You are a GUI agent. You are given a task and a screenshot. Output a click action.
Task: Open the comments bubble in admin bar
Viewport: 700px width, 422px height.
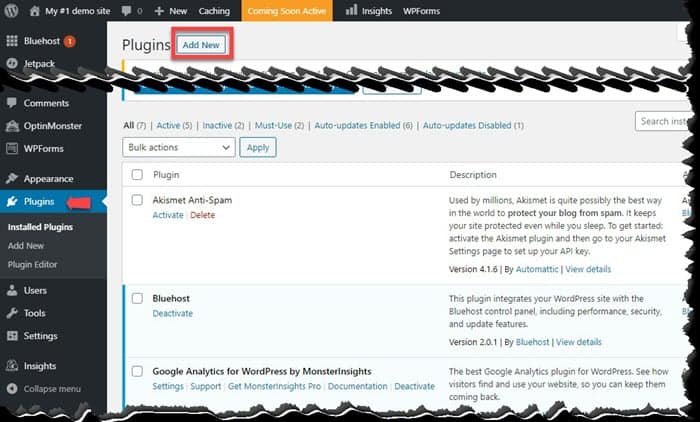coord(126,11)
